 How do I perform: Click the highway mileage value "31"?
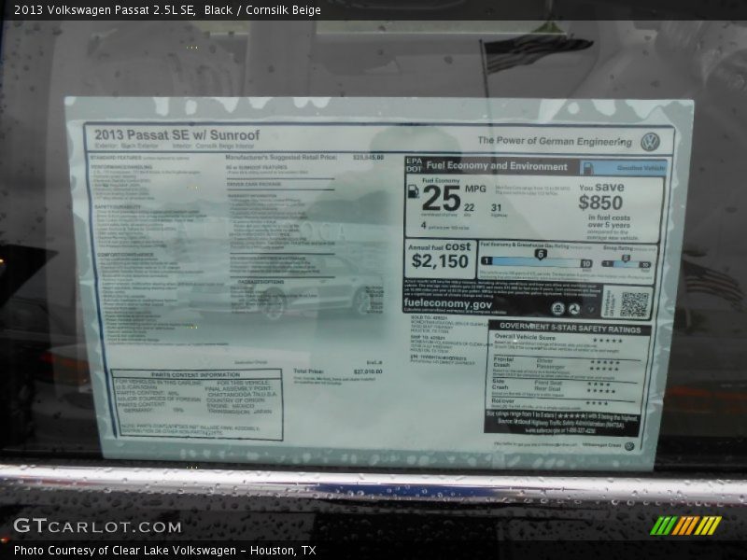(x=496, y=207)
